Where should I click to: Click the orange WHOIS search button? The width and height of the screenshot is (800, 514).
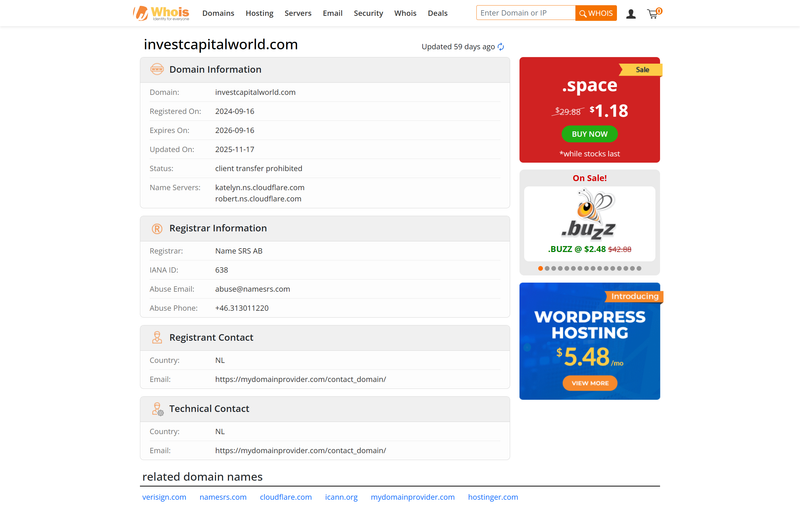[x=596, y=13]
